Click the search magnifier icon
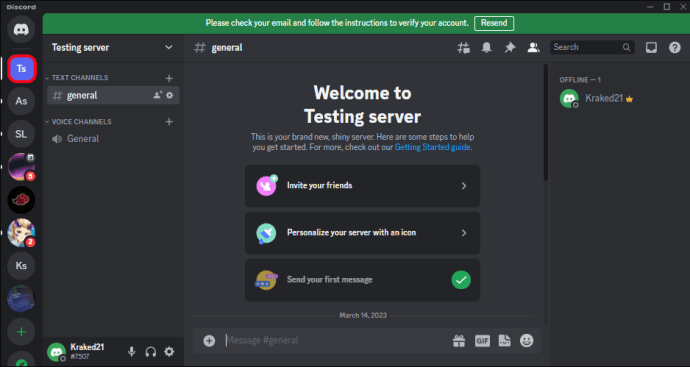690x367 pixels. [x=626, y=48]
